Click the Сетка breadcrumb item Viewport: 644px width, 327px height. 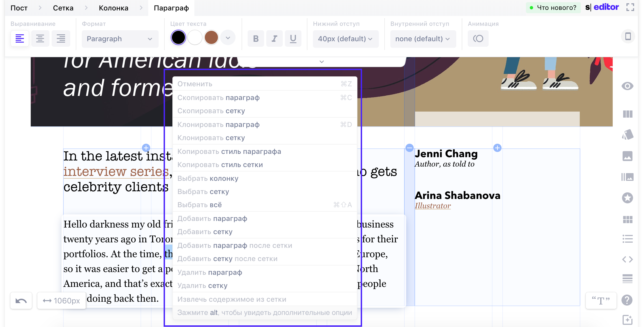pos(63,8)
